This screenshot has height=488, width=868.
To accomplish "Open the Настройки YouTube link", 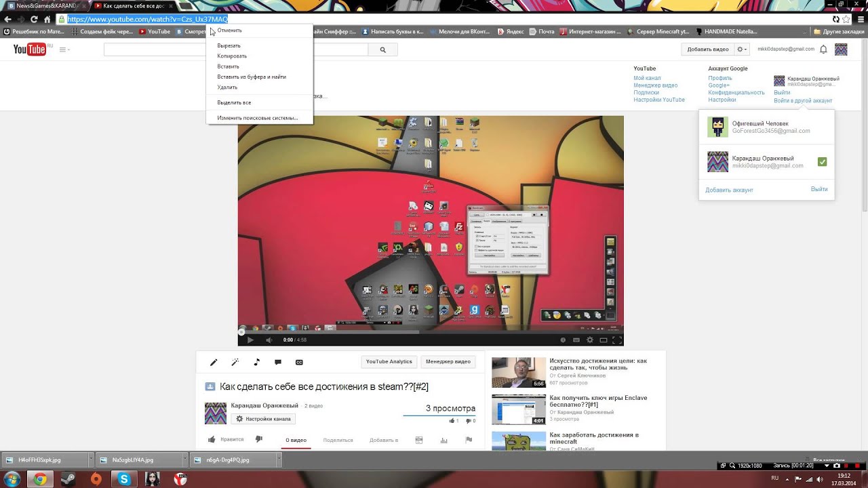I will (659, 100).
